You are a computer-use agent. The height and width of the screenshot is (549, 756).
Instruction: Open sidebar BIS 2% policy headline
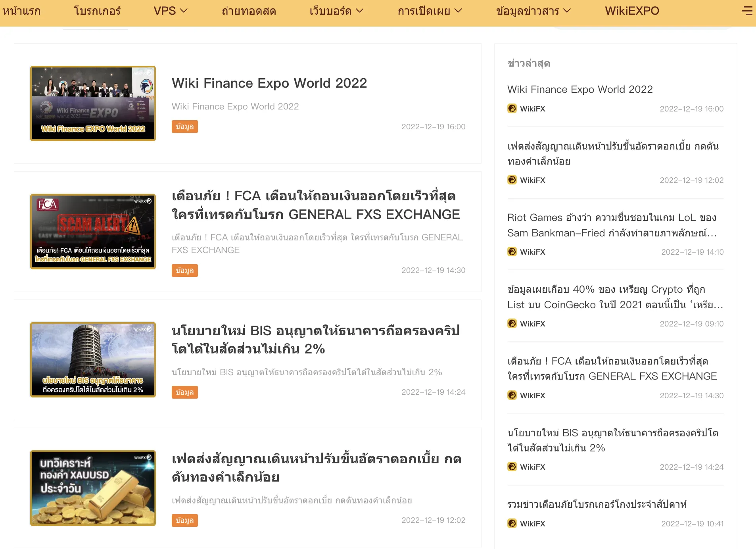click(x=613, y=440)
